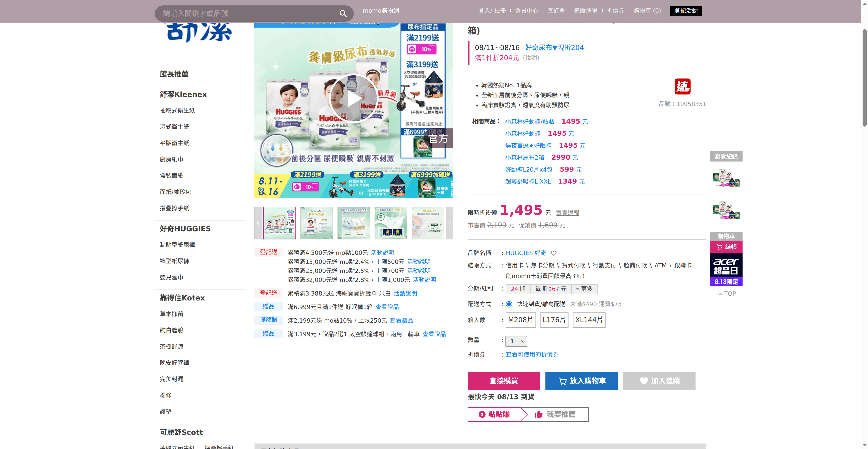Open sidebar category 嬰兒溼巾
Image resolution: width=868 pixels, height=449 pixels.
(172, 277)
